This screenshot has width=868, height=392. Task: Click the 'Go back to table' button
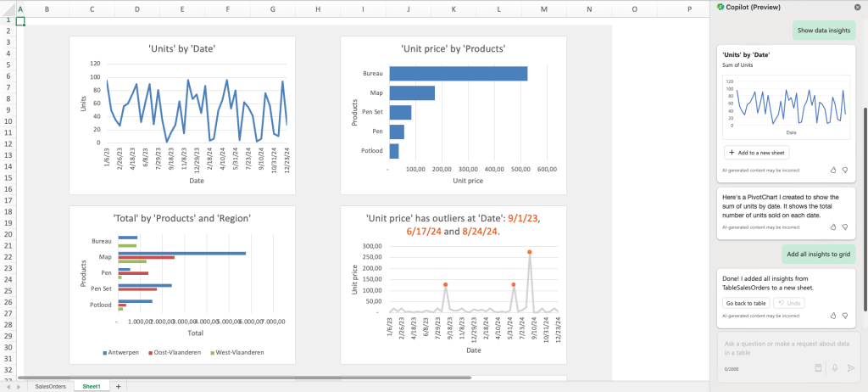pyautogui.click(x=746, y=303)
